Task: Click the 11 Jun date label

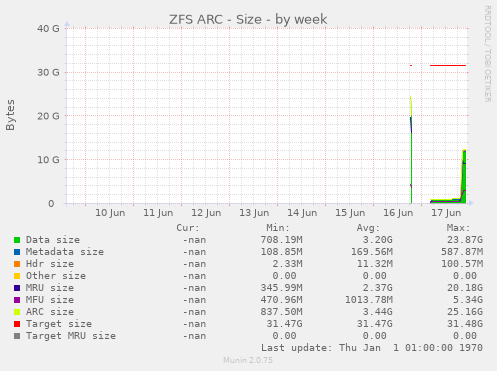Action: 158,213
